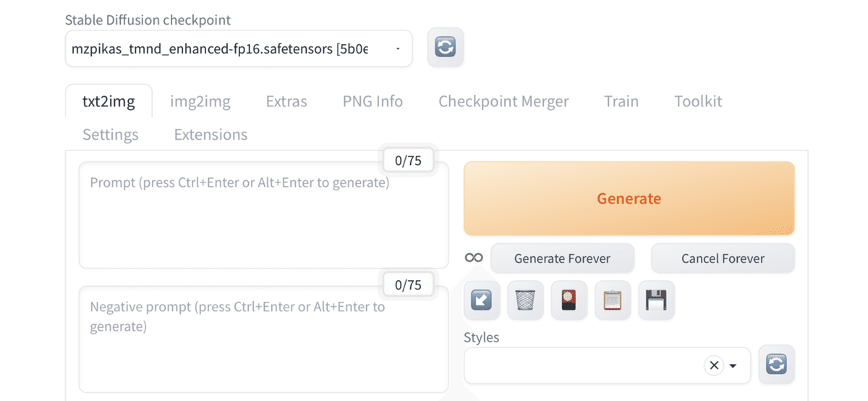Click the arrow icon to read last generation parameters
The image size is (868, 401).
[482, 300]
